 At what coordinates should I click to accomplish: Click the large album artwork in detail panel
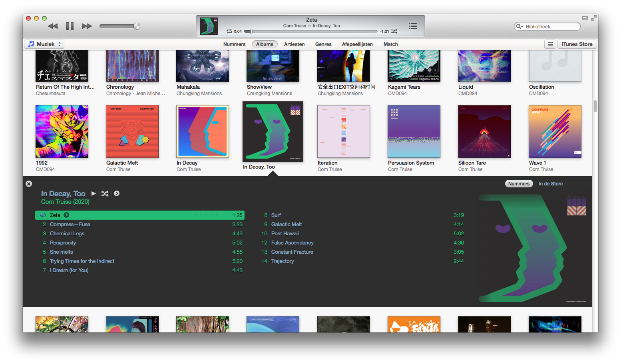point(532,248)
